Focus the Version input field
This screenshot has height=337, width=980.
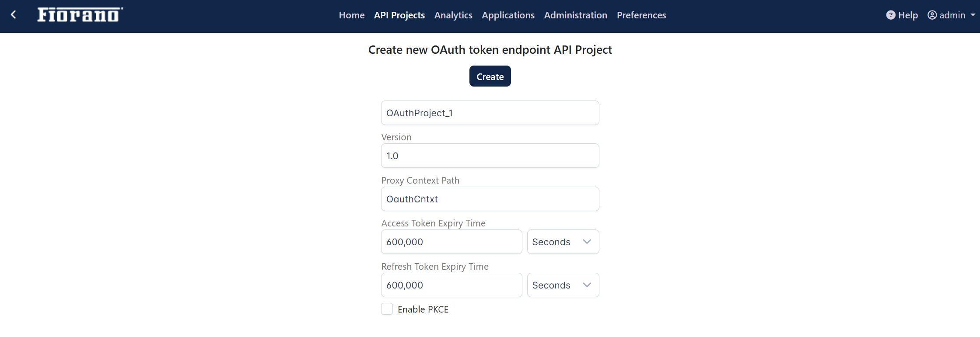[490, 156]
